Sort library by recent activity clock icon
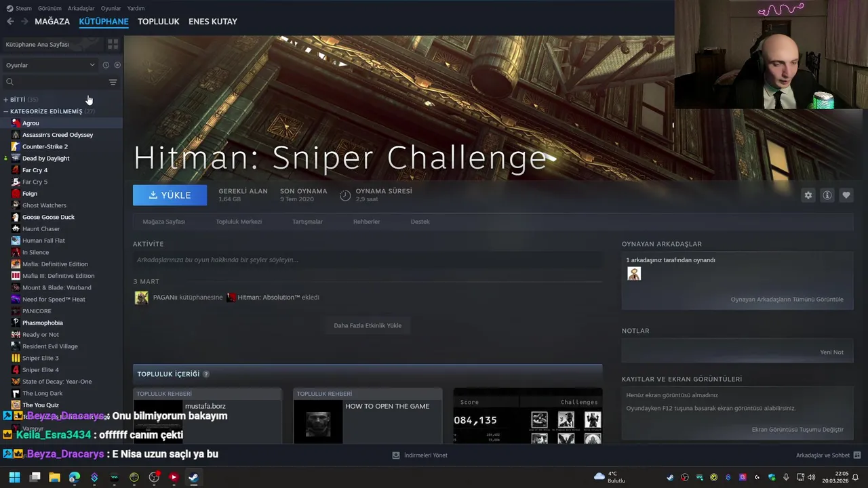This screenshot has height=488, width=868. pos(106,65)
